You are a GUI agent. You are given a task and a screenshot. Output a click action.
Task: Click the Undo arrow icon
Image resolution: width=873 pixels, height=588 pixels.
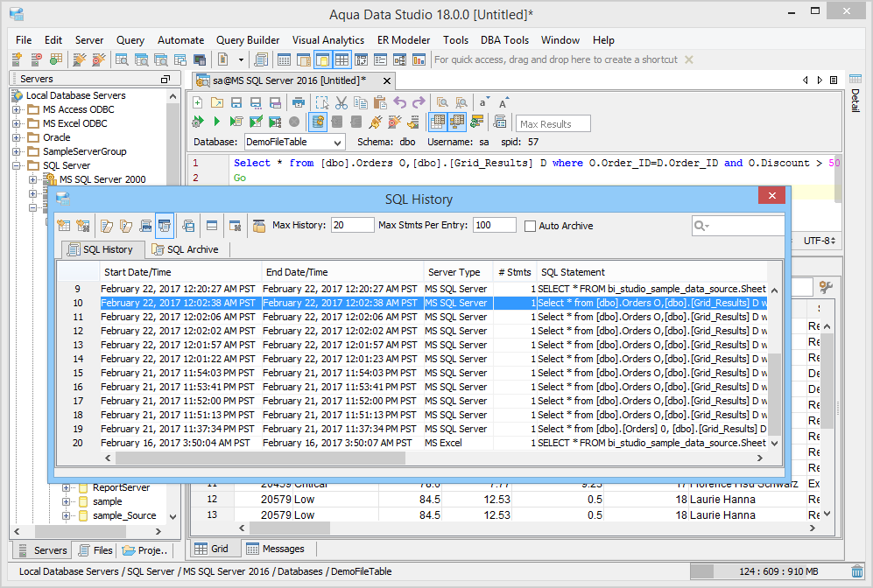(400, 102)
